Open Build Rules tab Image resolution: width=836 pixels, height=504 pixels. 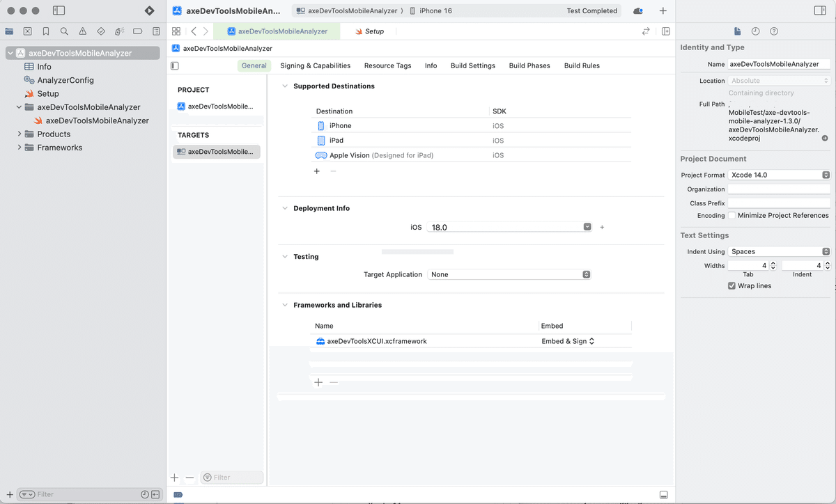coord(582,65)
